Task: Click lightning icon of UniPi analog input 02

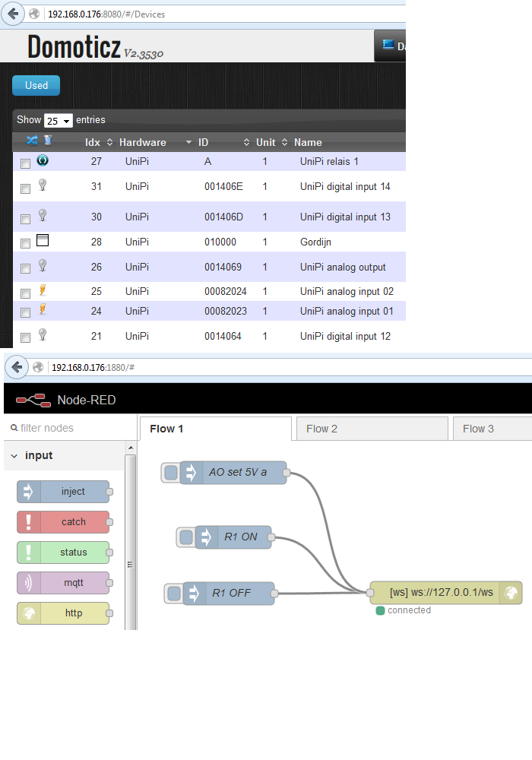Action: point(43,290)
